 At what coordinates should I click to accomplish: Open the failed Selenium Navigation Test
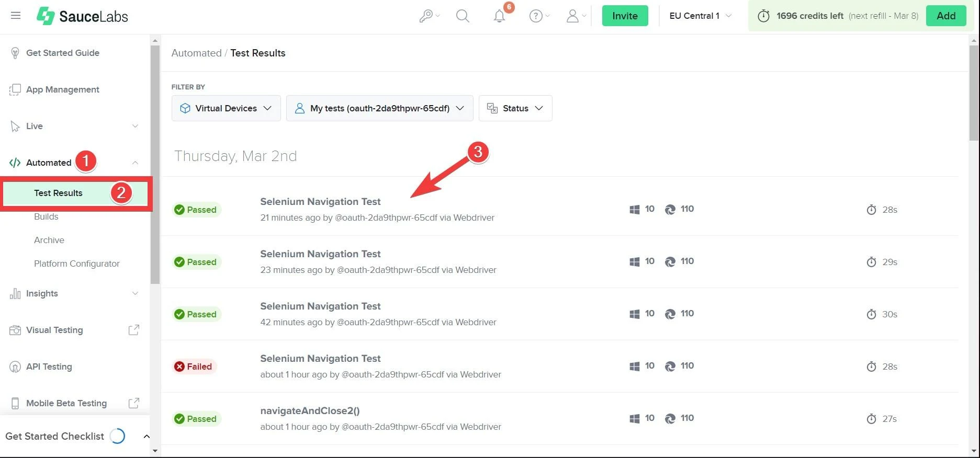[x=320, y=358]
